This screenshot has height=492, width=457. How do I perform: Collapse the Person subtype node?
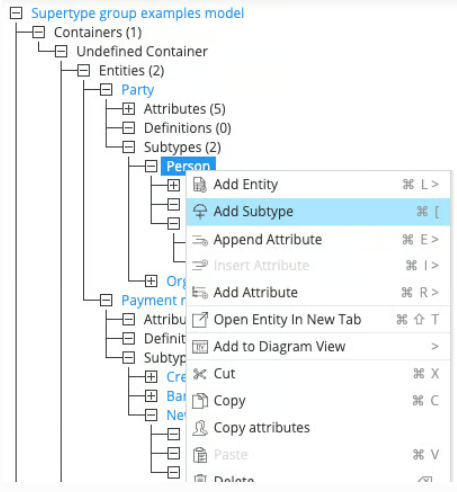click(x=151, y=166)
